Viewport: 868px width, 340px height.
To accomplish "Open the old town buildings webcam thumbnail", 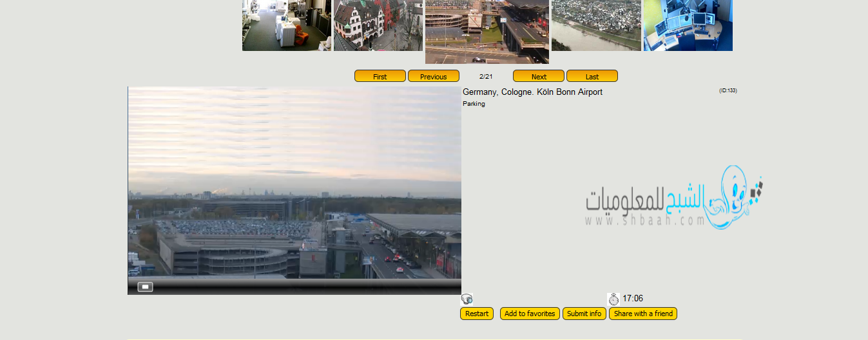I will point(378,25).
